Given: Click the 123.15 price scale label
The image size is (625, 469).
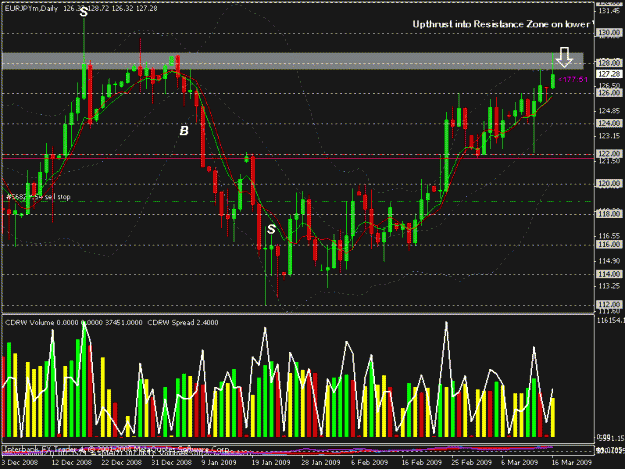Looking at the screenshot, I should pos(609,136).
